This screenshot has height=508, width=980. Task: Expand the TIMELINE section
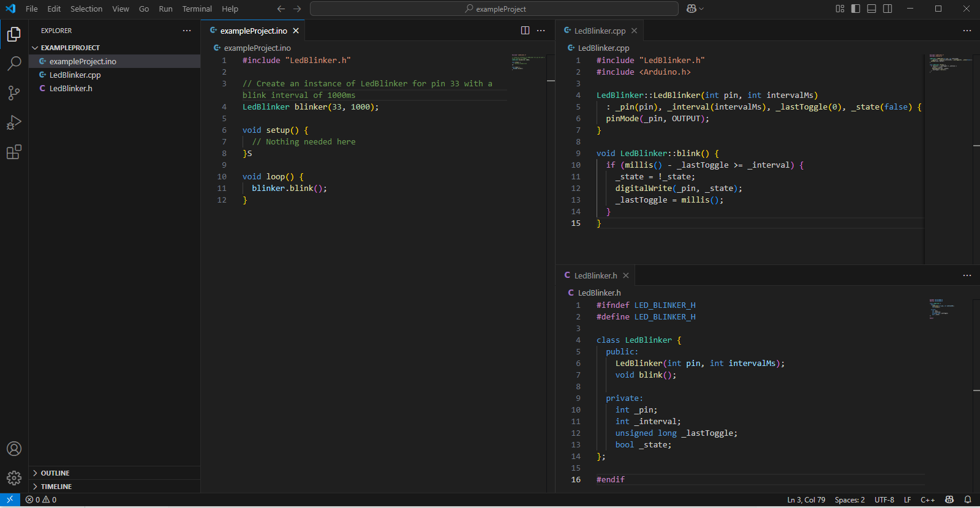click(56, 487)
